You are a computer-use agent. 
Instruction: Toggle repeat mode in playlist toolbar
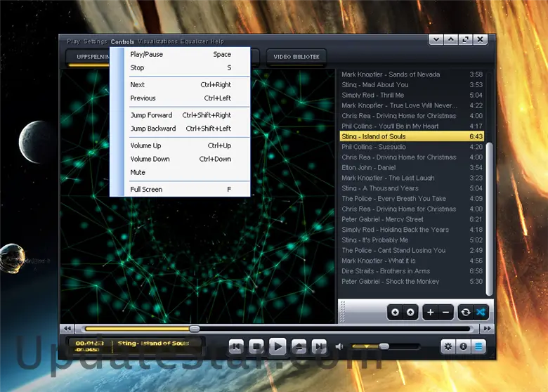[x=466, y=312]
